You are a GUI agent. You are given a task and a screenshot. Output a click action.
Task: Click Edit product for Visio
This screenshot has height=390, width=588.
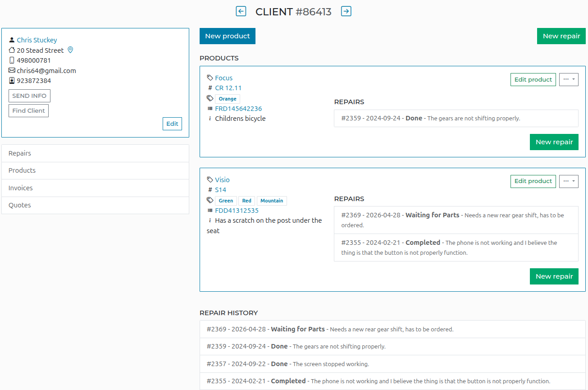(533, 181)
